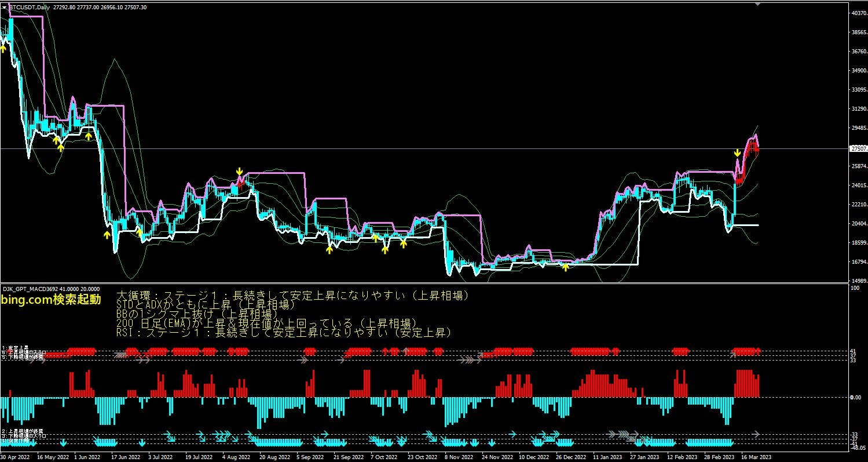Click the high price value 27737.00

87,7
